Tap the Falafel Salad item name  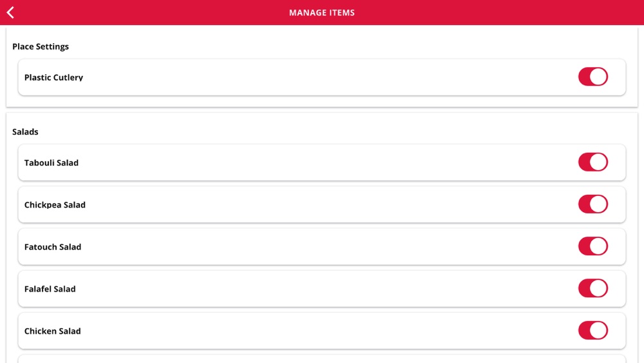point(50,289)
